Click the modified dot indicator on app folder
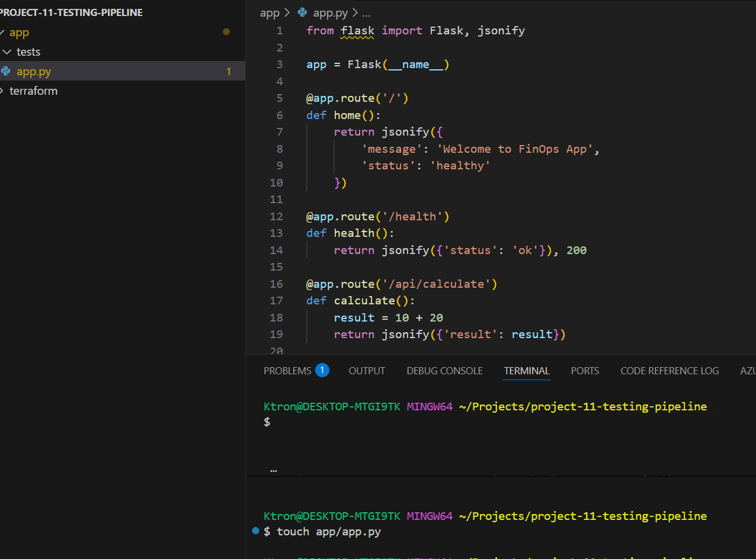756x559 pixels. pyautogui.click(x=226, y=32)
